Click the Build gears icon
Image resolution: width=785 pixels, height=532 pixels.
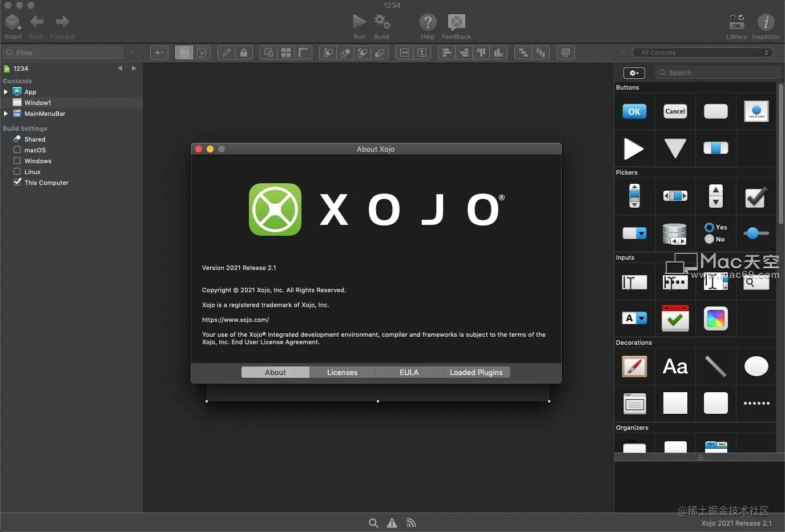click(x=382, y=22)
